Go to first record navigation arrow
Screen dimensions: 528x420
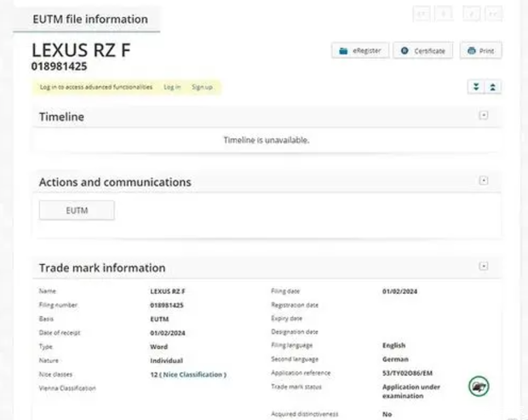point(422,14)
